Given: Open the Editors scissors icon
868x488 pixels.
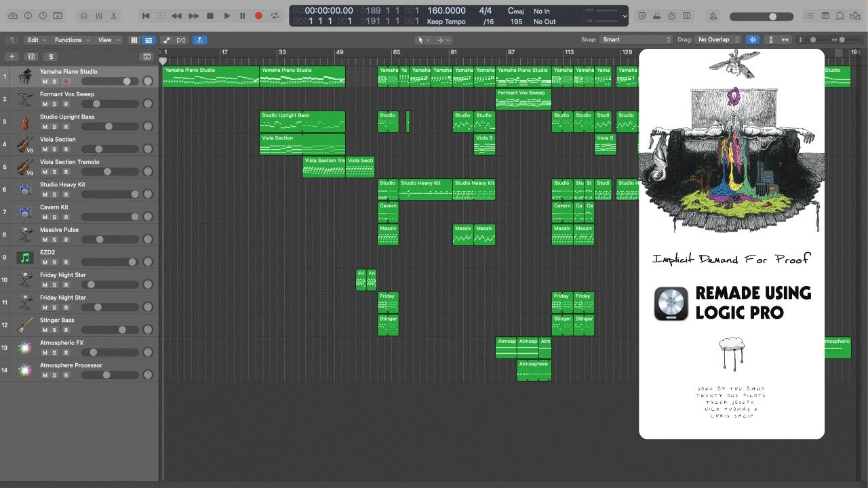Looking at the screenshot, I should [113, 16].
